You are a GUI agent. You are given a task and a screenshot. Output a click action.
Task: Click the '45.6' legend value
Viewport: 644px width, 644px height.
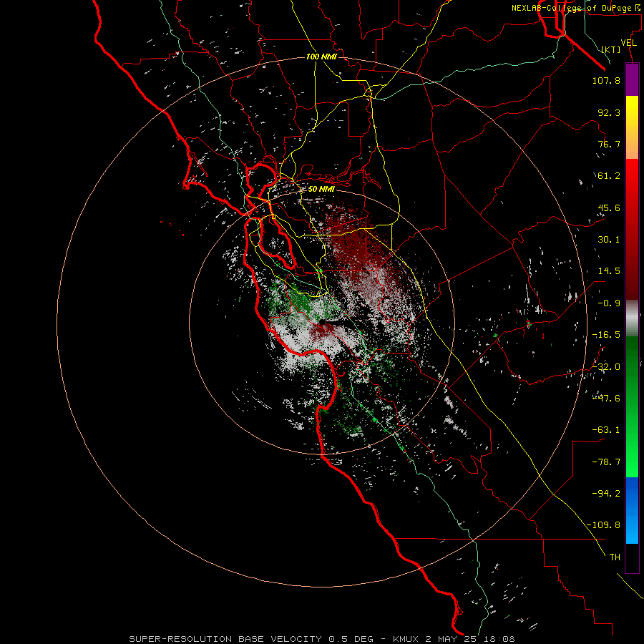point(609,208)
